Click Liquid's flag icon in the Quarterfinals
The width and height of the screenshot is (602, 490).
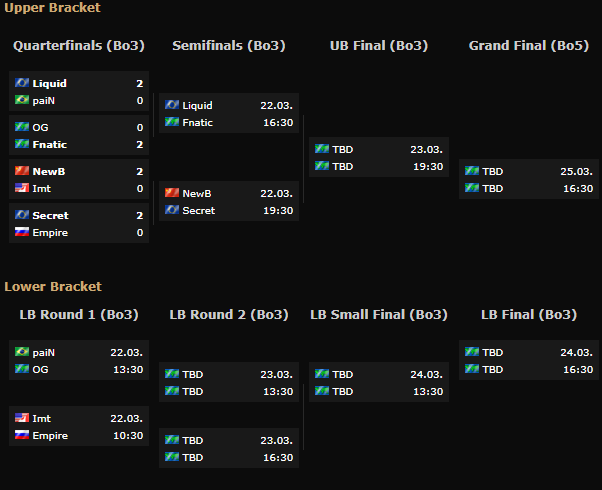click(22, 84)
